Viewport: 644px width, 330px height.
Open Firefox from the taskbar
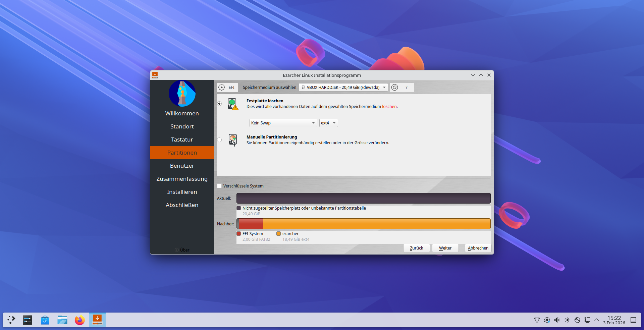79,320
